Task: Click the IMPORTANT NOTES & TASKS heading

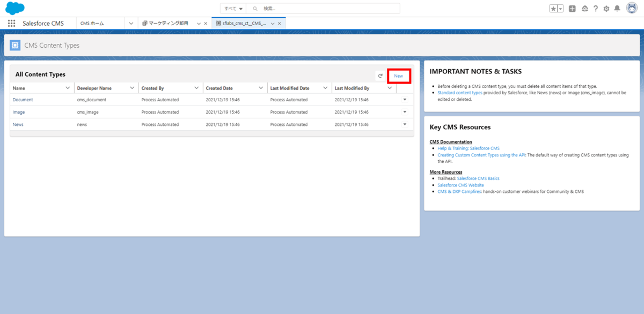Action: click(x=476, y=71)
